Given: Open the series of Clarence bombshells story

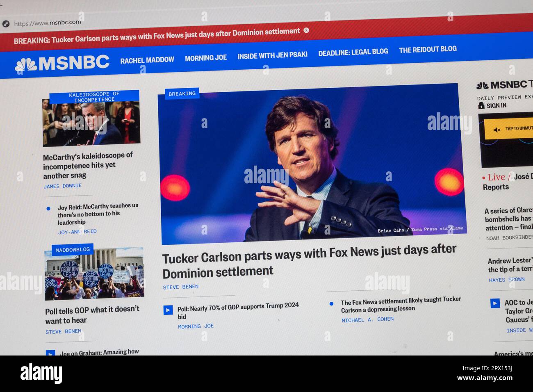Looking at the screenshot, I should click(x=508, y=219).
